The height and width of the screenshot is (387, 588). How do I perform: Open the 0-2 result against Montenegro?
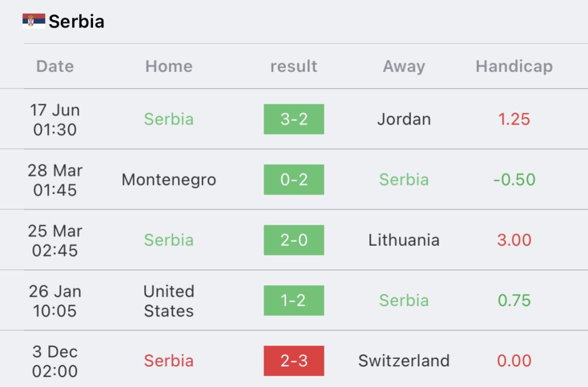click(293, 180)
